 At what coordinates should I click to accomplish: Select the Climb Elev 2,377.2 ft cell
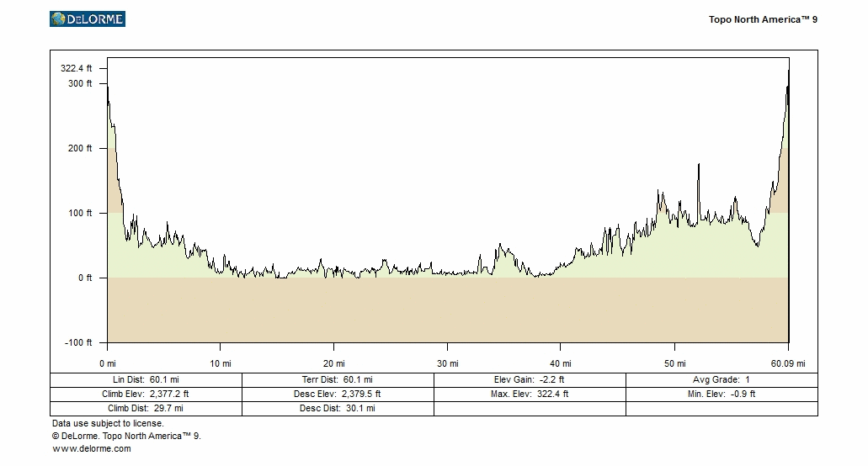click(x=146, y=394)
